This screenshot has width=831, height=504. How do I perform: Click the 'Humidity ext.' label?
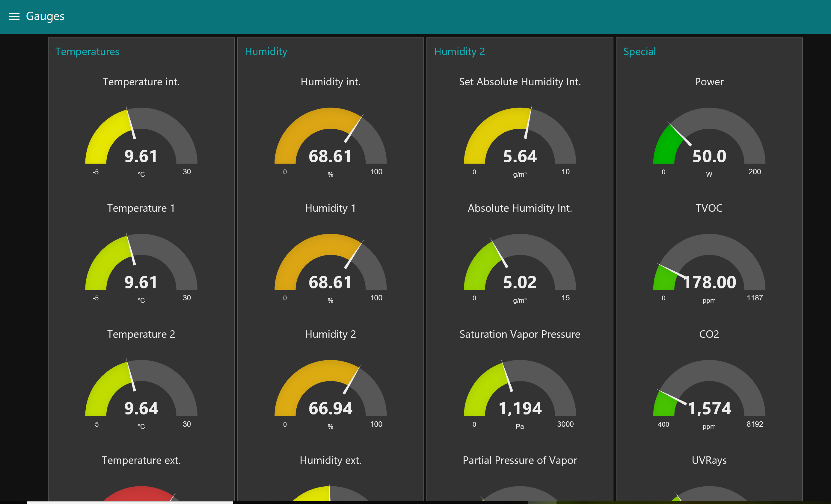coord(331,461)
